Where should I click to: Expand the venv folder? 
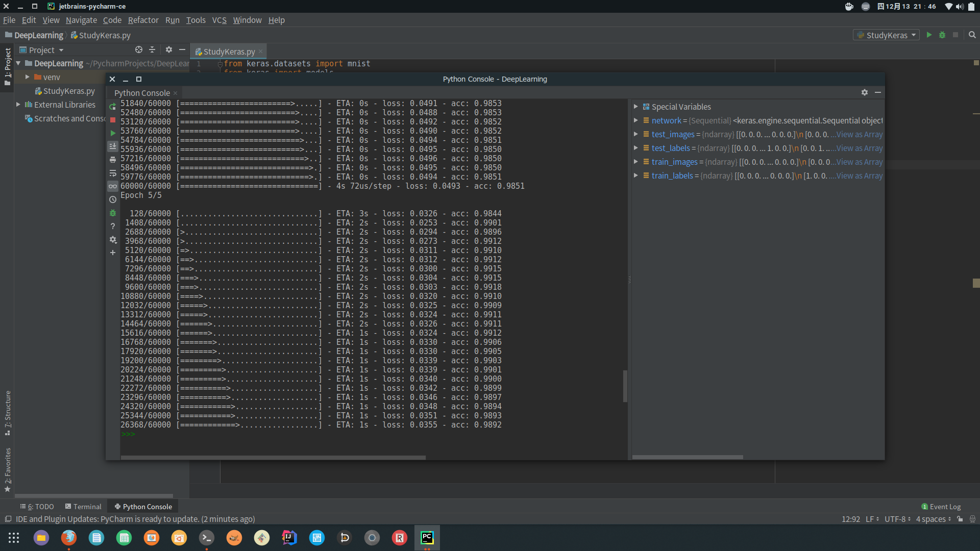tap(28, 77)
